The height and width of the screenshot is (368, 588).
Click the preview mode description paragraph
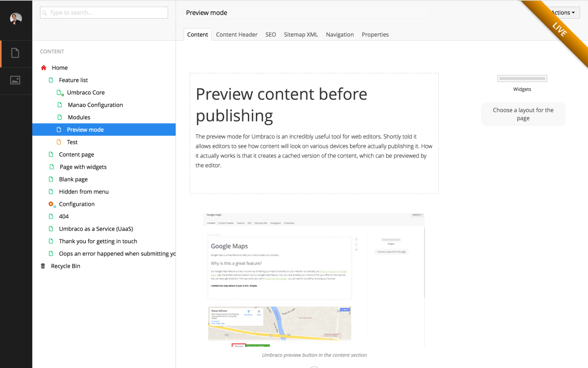pos(314,151)
